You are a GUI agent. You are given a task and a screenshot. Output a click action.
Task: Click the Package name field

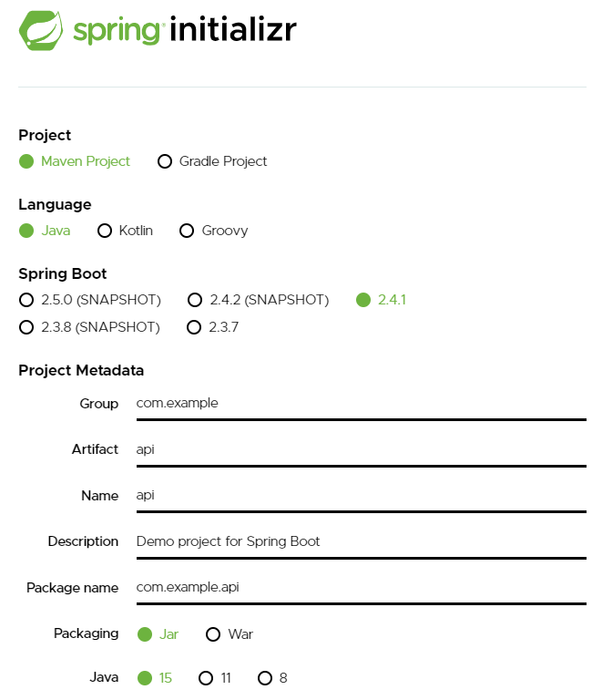(360, 588)
